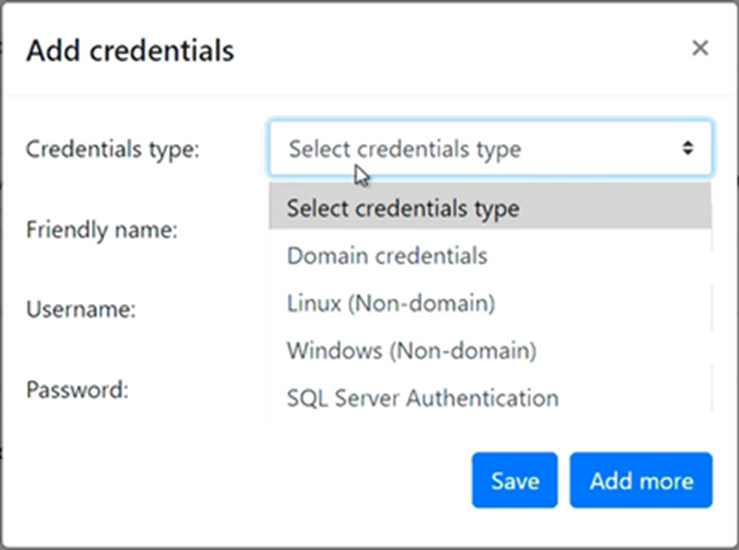Click the Add more button
Image resolution: width=739 pixels, height=550 pixels.
641,481
